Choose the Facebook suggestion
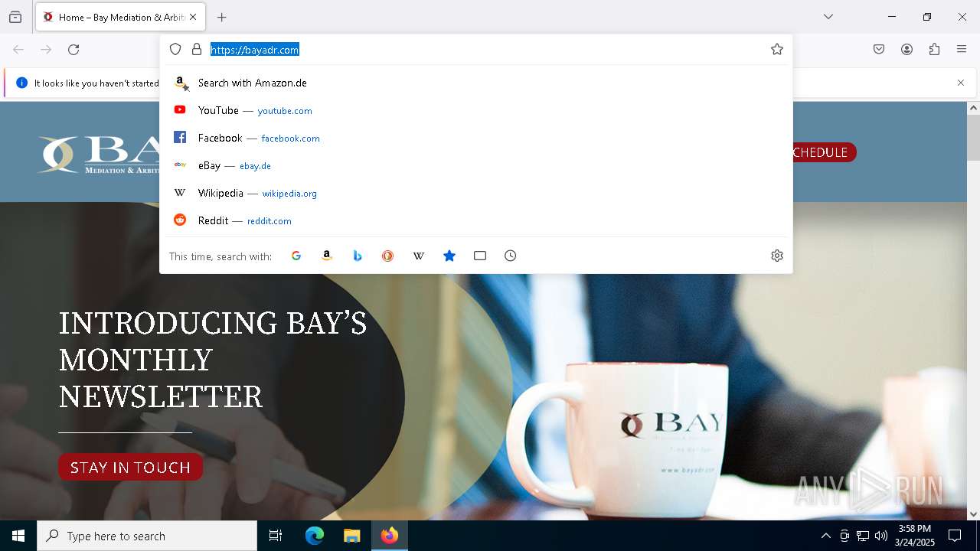This screenshot has width=980, height=551. (x=476, y=138)
